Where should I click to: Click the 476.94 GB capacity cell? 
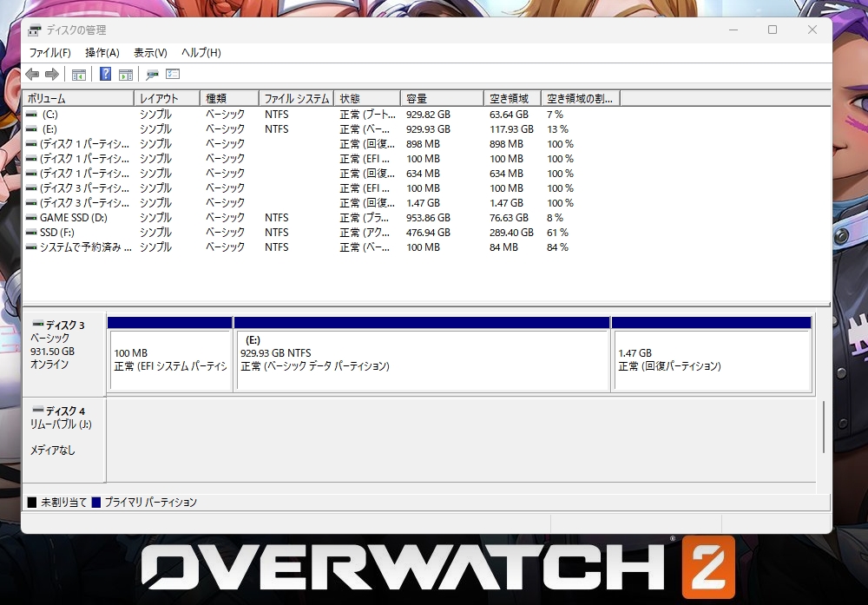pyautogui.click(x=428, y=233)
